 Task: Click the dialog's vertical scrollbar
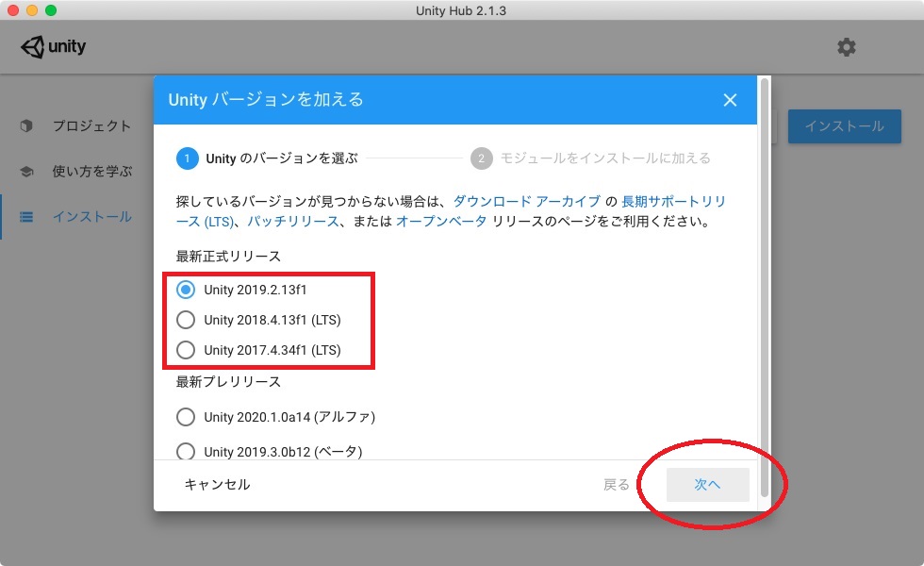(x=765, y=287)
